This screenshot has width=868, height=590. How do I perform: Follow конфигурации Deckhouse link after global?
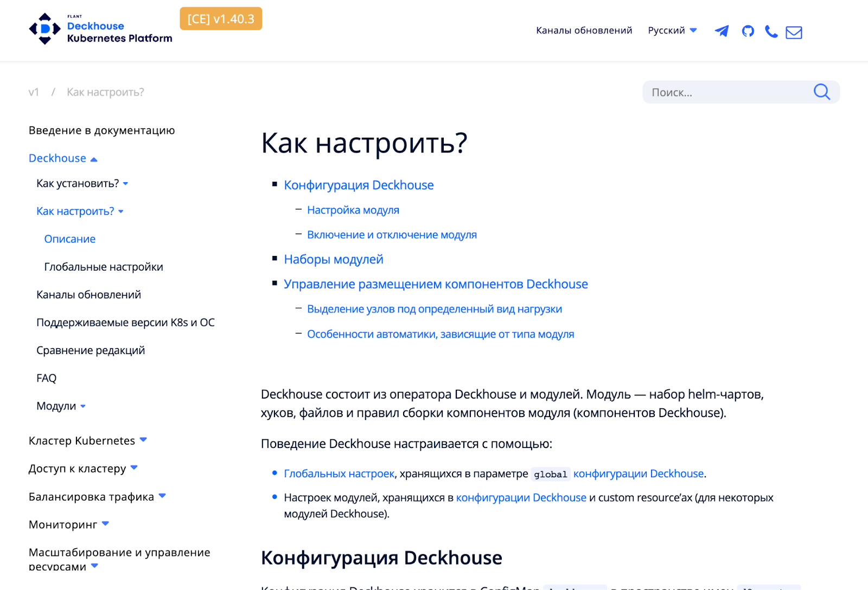pyautogui.click(x=639, y=473)
